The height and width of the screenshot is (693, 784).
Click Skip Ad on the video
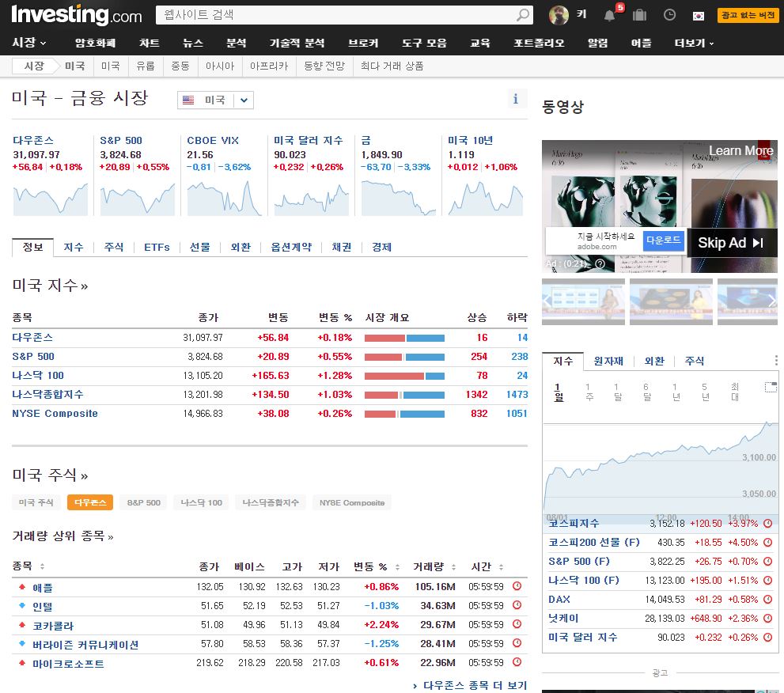coord(730,243)
